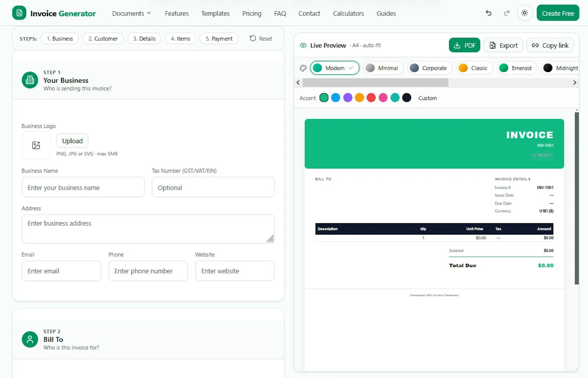Open the Templates menu item
The image size is (588, 378).
point(215,13)
